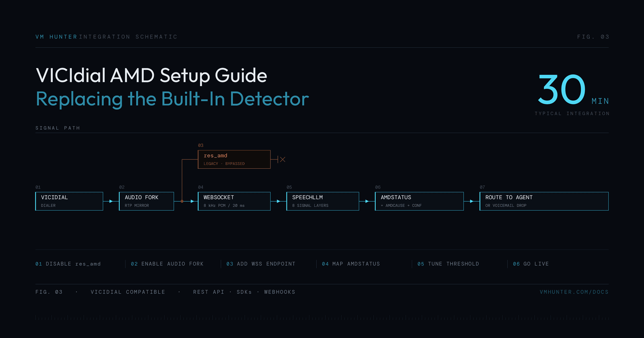The width and height of the screenshot is (644, 338).
Task: Click the SIGNAL PATH section label
Action: tap(58, 128)
